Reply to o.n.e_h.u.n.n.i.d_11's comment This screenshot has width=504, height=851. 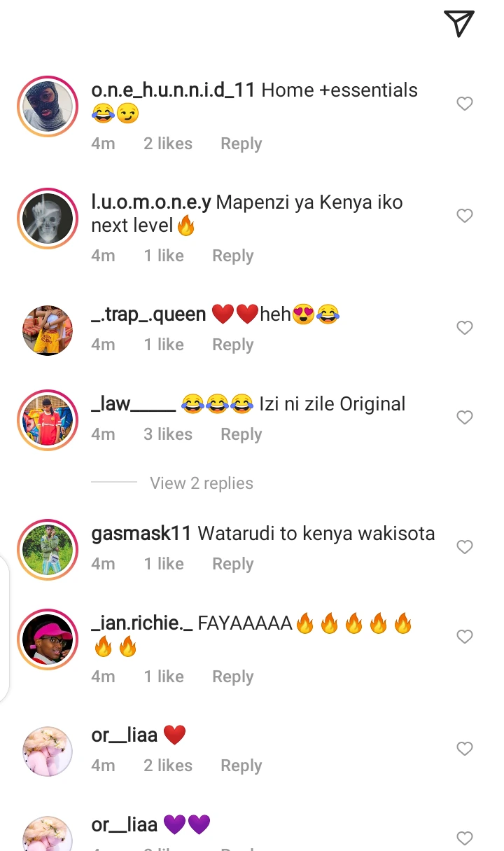click(x=241, y=144)
